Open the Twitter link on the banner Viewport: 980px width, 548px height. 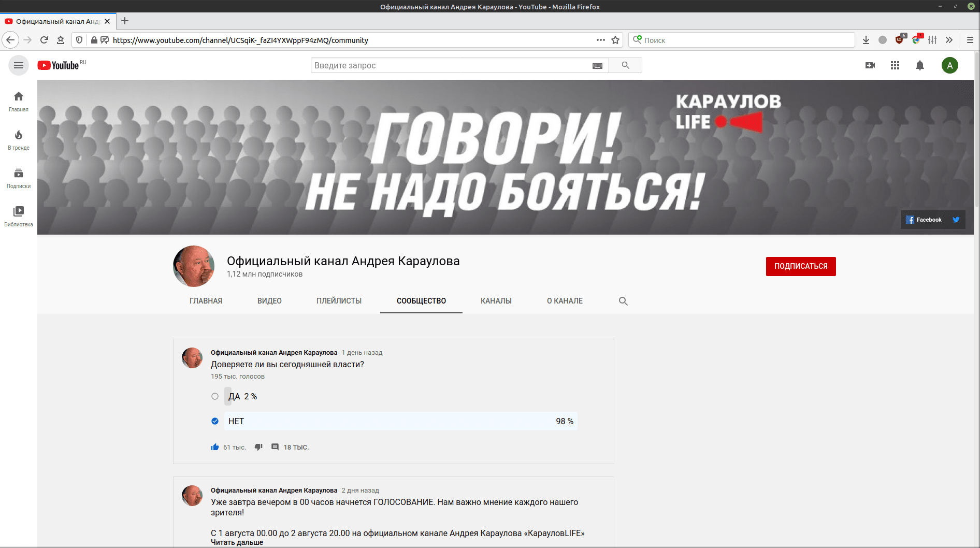[x=956, y=220]
